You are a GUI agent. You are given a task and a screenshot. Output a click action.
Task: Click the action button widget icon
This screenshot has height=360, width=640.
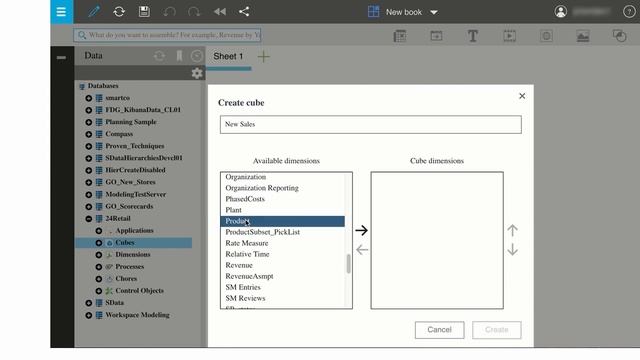436,36
